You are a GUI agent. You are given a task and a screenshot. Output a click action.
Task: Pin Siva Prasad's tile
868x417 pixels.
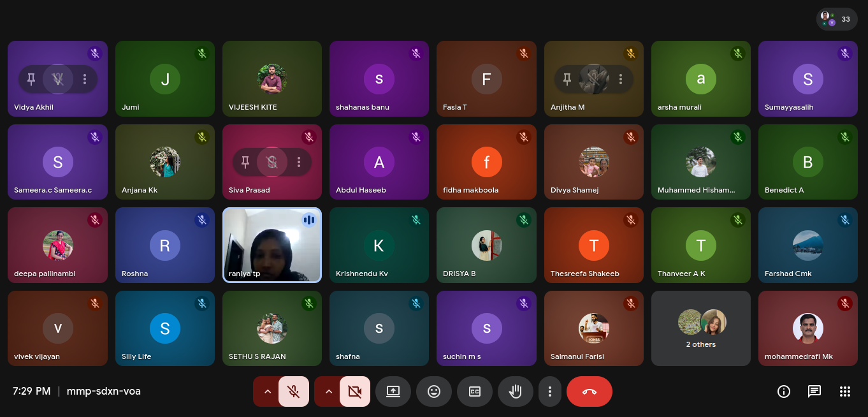tap(245, 162)
